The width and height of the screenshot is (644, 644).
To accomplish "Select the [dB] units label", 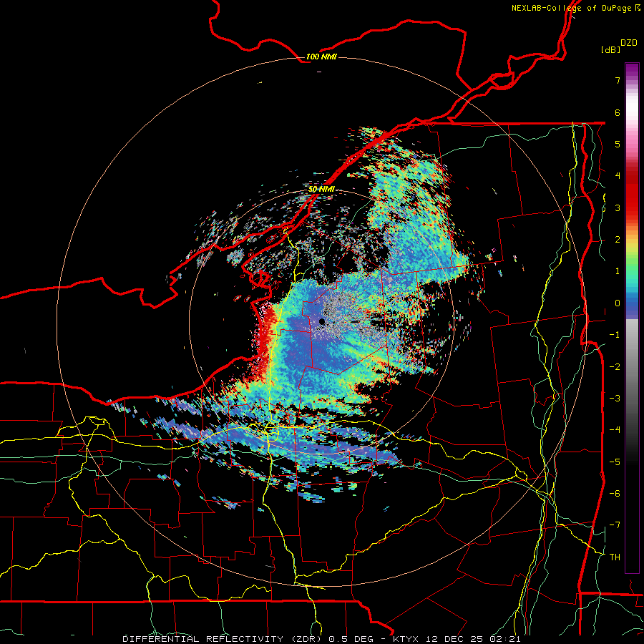I will (610, 49).
